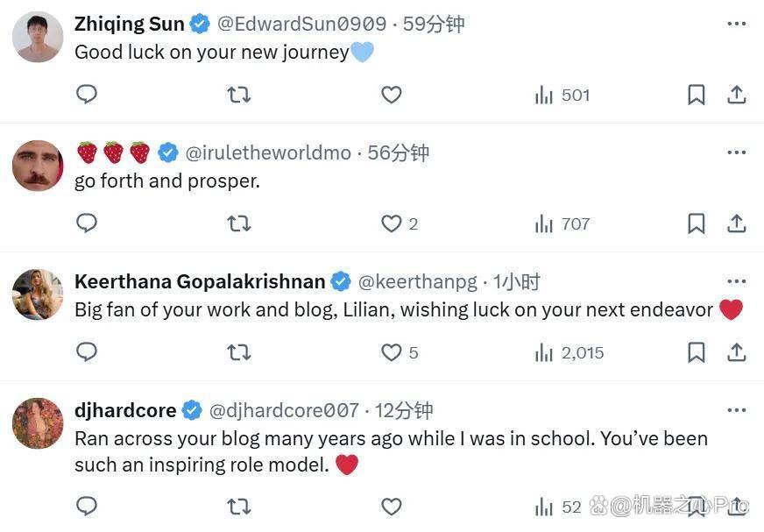This screenshot has width=764, height=532.
Task: Retweet Zhiqing Sun's post
Action: click(238, 94)
